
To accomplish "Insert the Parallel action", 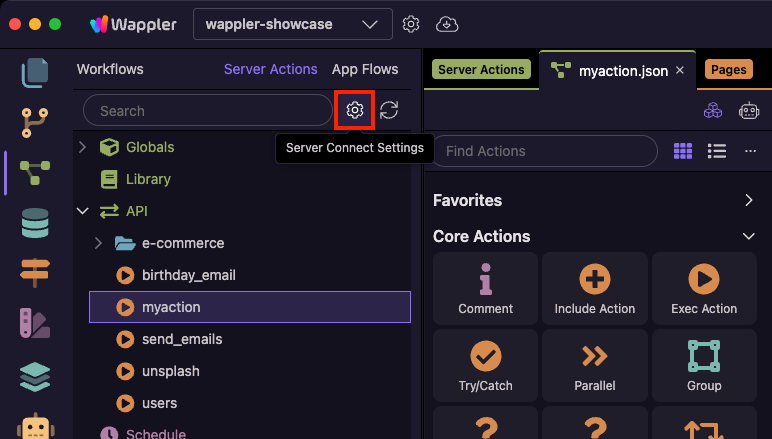I will click(595, 365).
